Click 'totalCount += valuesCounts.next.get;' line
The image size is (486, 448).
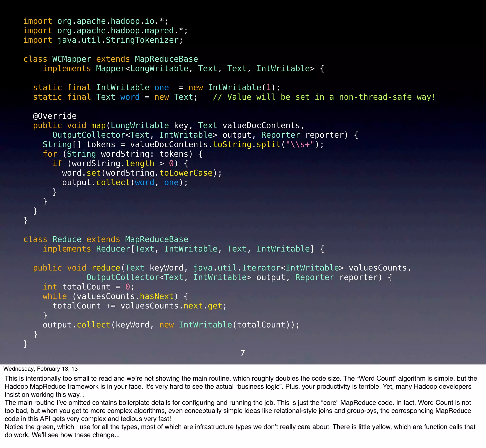[140, 306]
